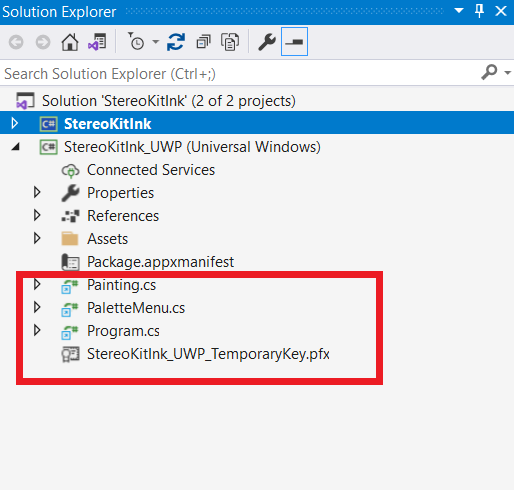Viewport: 514px width, 490px height.
Task: Toggle the Preview Selected Items button
Action: [294, 42]
